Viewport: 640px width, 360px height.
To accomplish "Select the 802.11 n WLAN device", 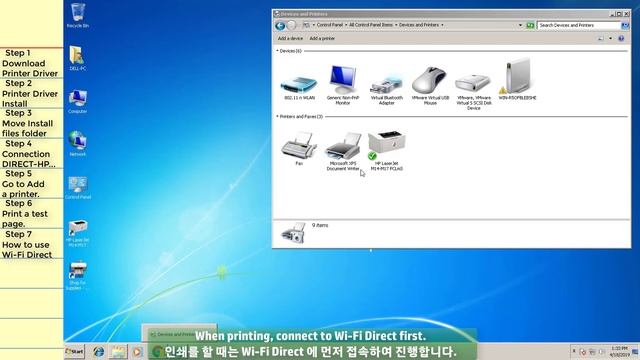I will click(299, 87).
